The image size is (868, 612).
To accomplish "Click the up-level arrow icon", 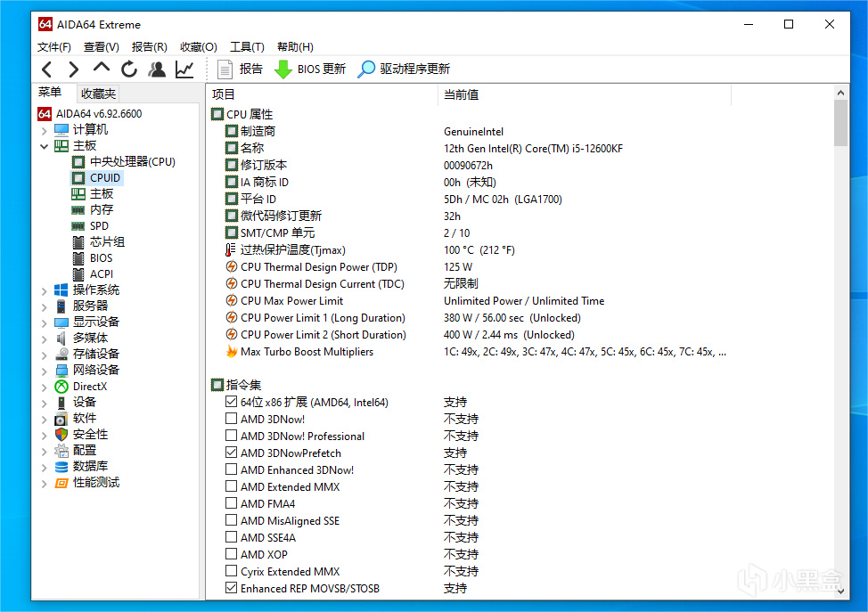I will [102, 68].
